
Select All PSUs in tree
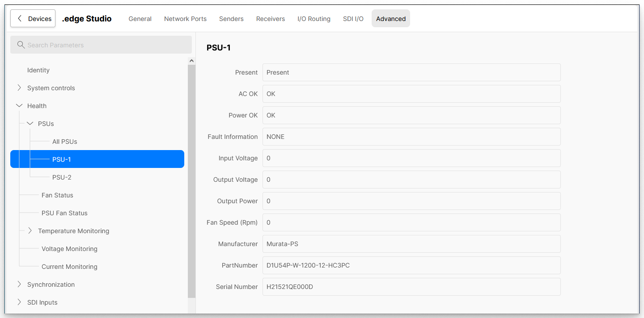[x=64, y=142]
